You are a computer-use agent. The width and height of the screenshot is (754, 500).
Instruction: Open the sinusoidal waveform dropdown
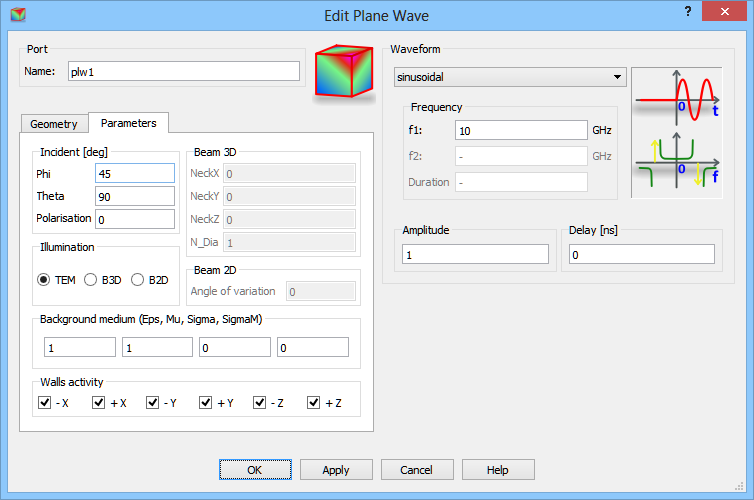(510, 78)
